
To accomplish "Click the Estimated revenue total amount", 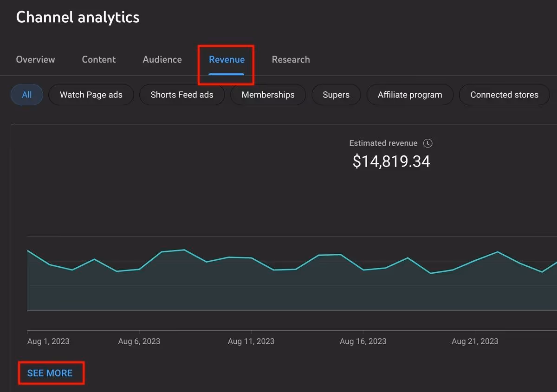I will click(391, 161).
